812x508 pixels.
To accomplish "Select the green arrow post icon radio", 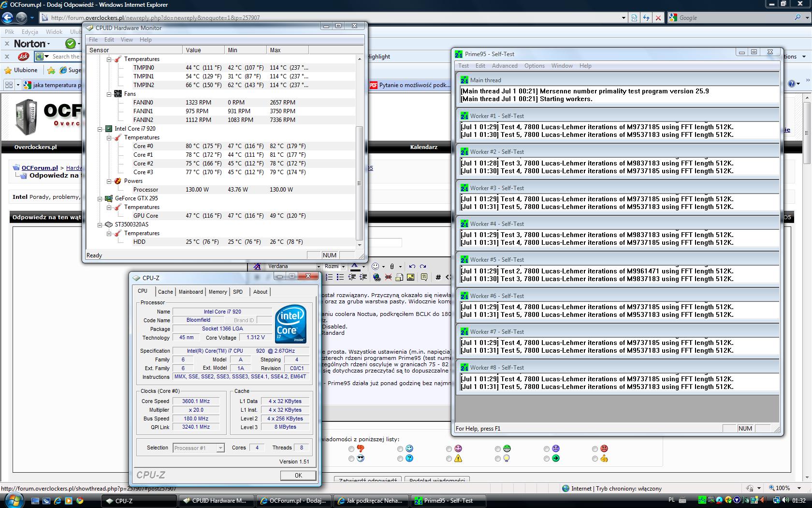I will pyautogui.click(x=547, y=459).
